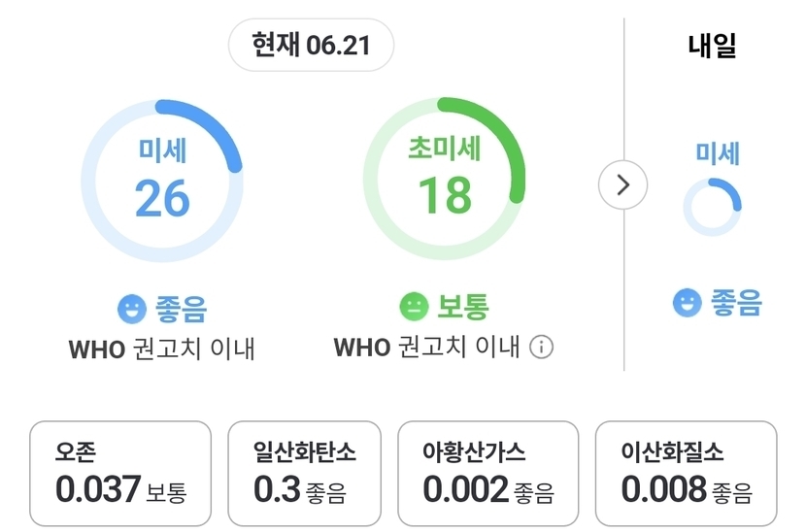
Task: Open the 오존 0.037 card
Action: pyautogui.click(x=120, y=474)
